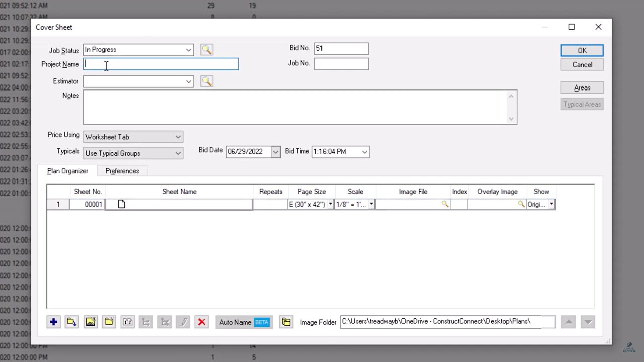Browse for the image folder with the folder icon
The image size is (644, 362).
[x=286, y=322]
